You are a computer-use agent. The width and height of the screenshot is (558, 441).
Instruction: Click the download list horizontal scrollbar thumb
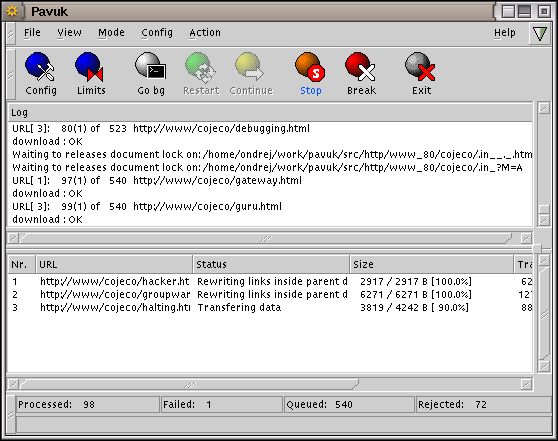(190, 384)
